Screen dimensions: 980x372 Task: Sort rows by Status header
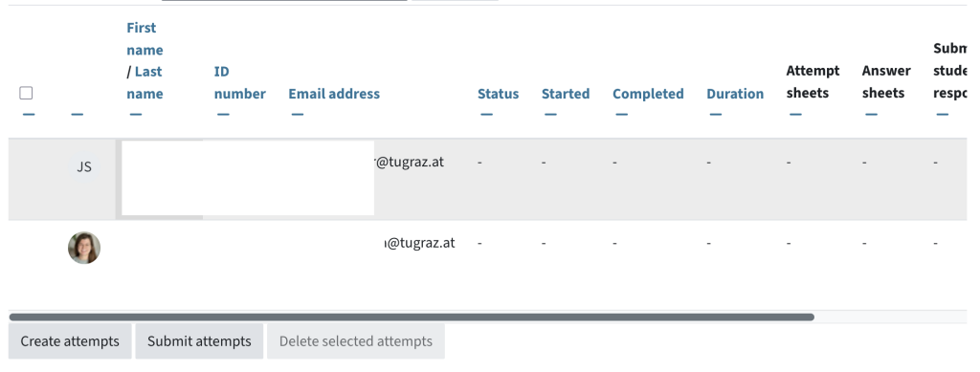coord(498,94)
